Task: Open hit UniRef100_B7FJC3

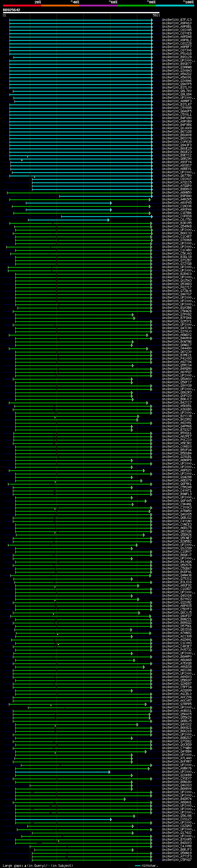Action: tap(177, 20)
